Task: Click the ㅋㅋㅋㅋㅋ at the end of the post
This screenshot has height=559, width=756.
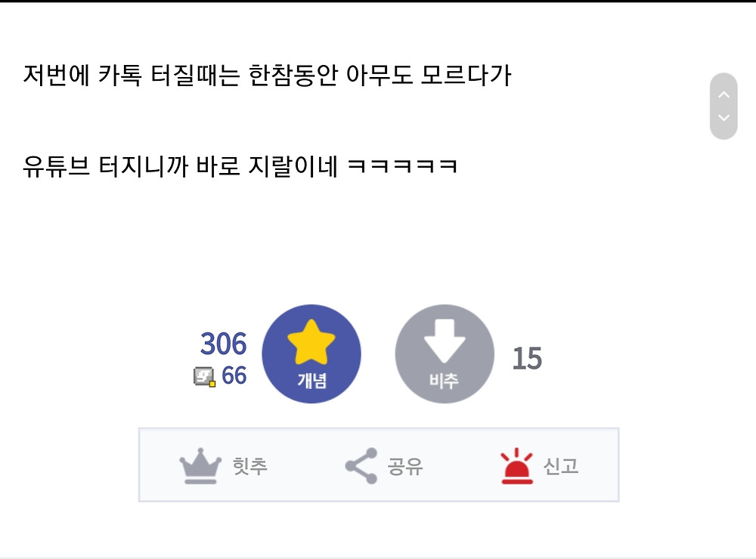Action: pos(402,165)
